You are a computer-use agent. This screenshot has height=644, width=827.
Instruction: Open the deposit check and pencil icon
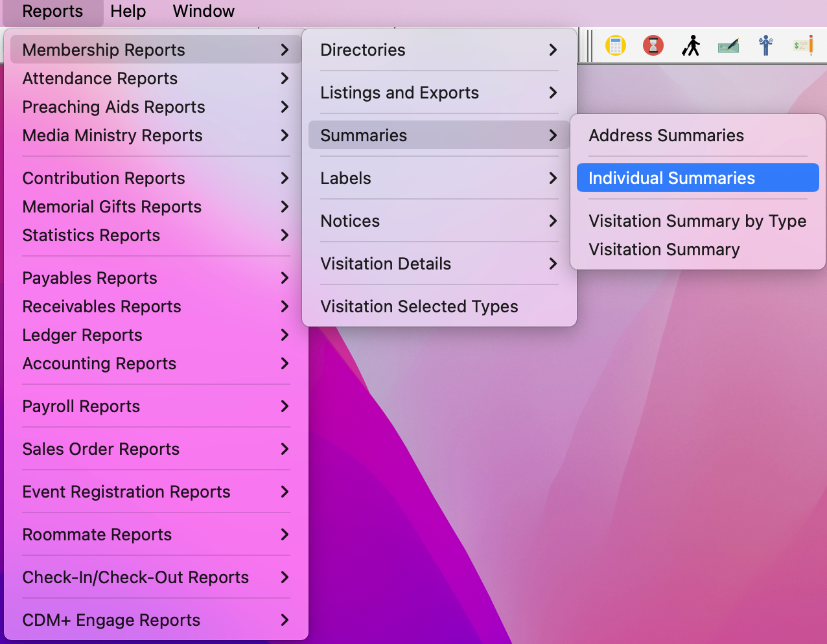coord(728,45)
